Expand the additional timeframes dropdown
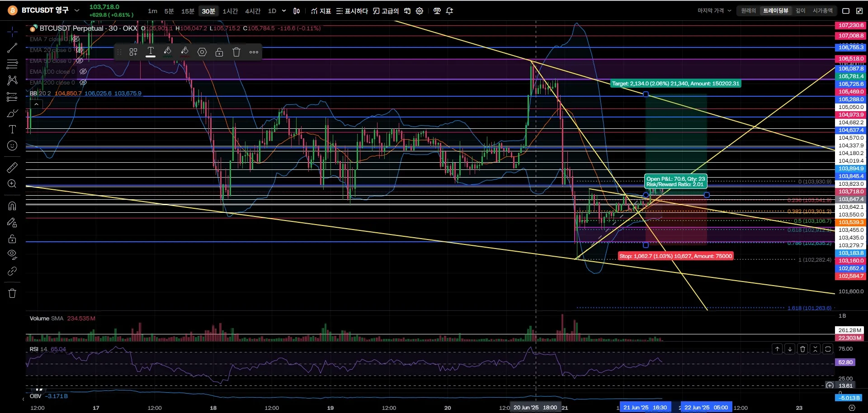The width and height of the screenshot is (868, 413). click(284, 11)
